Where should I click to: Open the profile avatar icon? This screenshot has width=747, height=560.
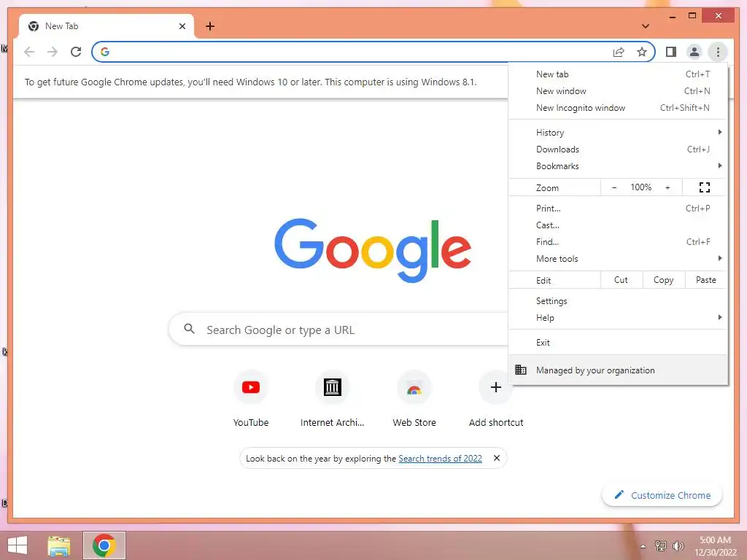point(694,52)
